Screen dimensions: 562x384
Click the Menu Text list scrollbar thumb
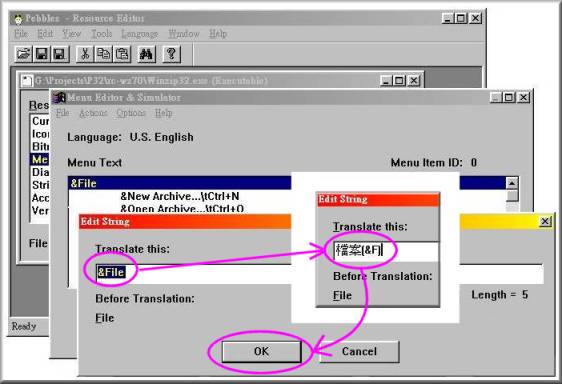click(511, 196)
